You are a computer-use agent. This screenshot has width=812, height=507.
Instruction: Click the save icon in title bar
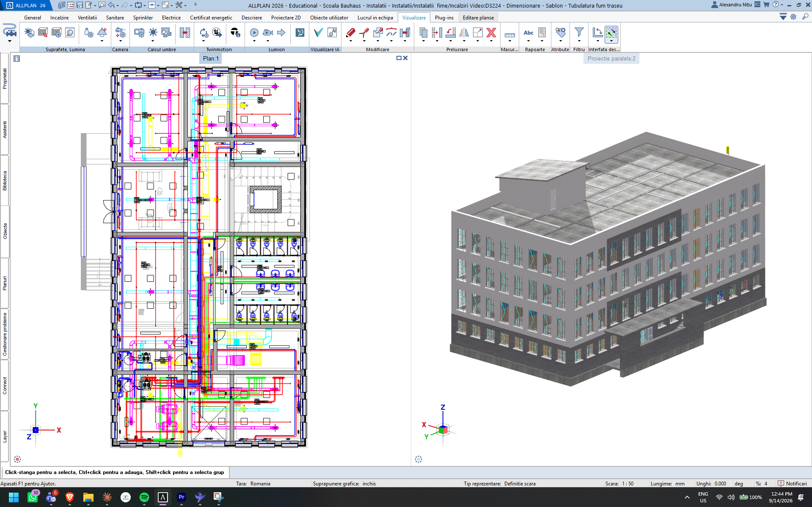(x=80, y=5)
